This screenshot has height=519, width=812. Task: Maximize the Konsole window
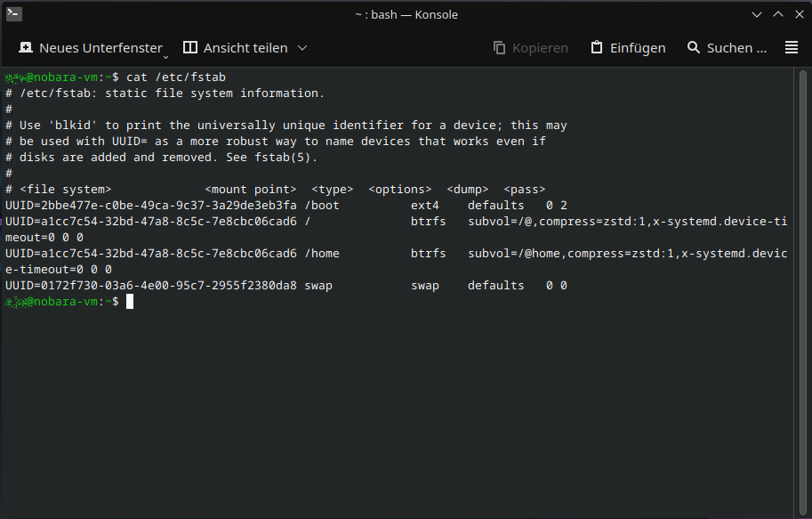(777, 14)
